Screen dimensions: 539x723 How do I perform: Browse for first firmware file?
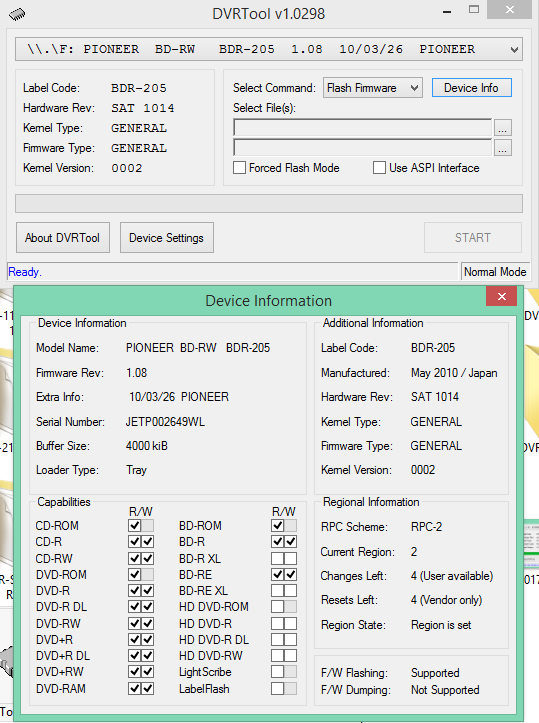503,128
